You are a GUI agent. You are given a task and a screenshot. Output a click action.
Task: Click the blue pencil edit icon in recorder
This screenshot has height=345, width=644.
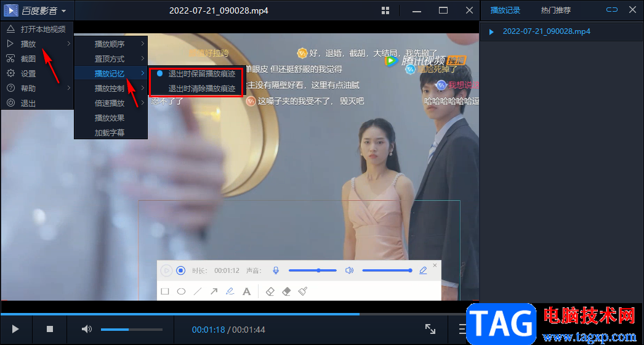(423, 270)
